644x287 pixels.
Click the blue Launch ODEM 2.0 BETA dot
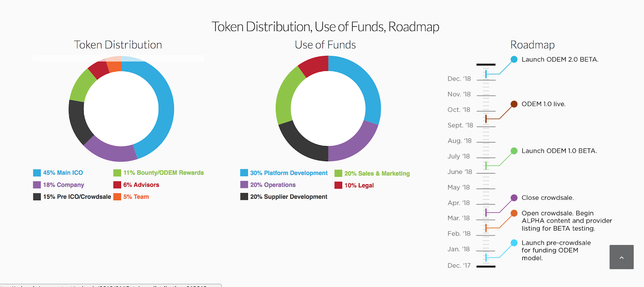coord(514,59)
